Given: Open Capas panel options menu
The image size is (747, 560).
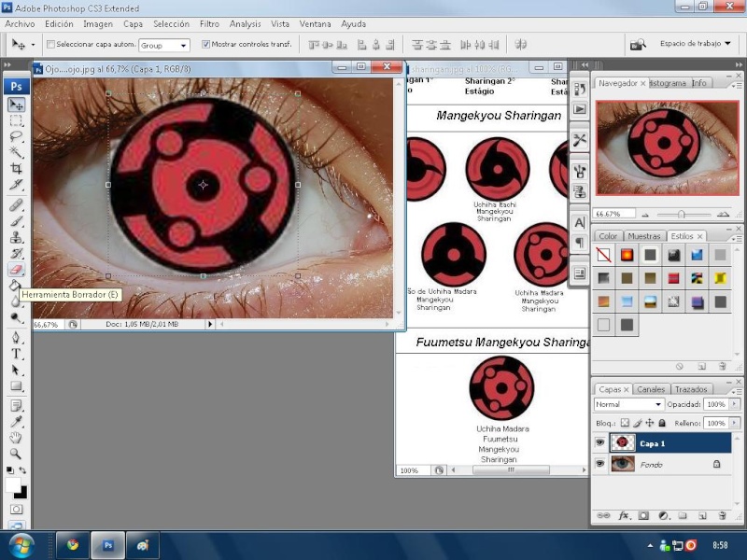Looking at the screenshot, I should [x=737, y=391].
